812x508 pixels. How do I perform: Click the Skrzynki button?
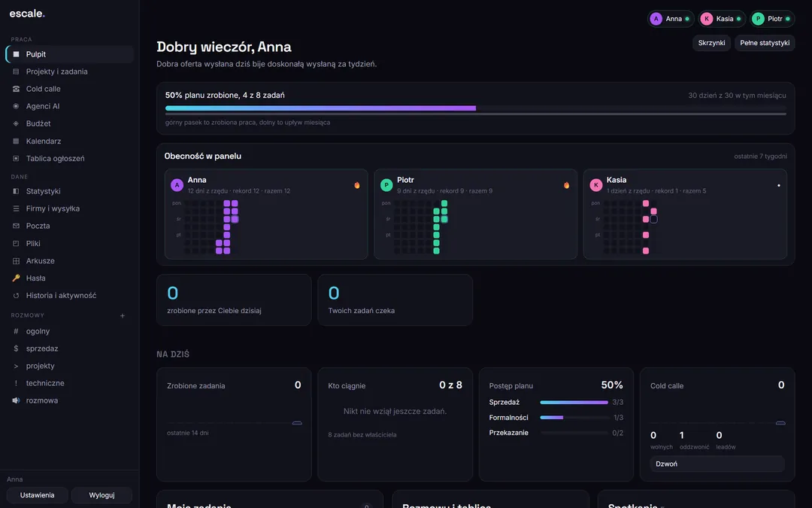711,43
